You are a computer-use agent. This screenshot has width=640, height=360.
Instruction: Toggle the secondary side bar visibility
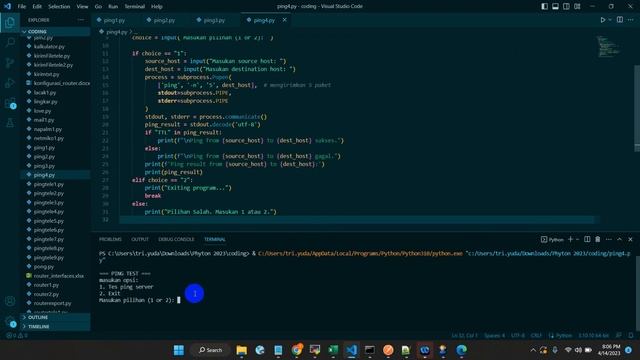tap(566, 6)
